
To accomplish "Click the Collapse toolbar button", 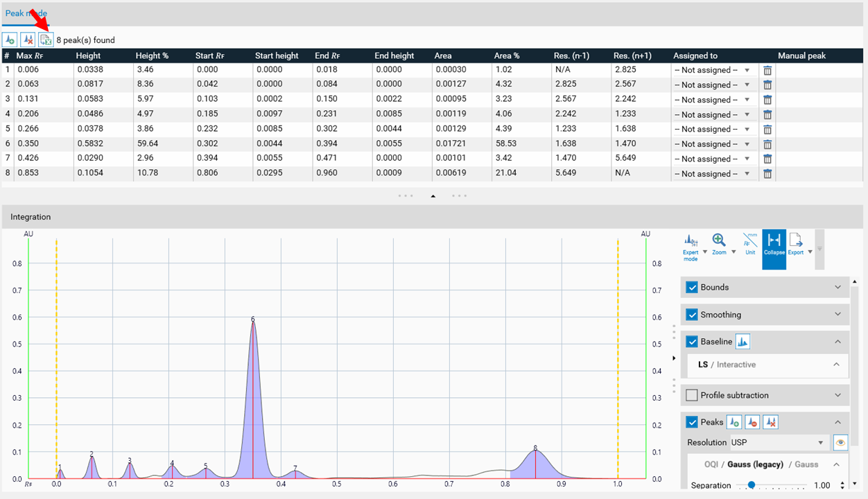I will [774, 245].
